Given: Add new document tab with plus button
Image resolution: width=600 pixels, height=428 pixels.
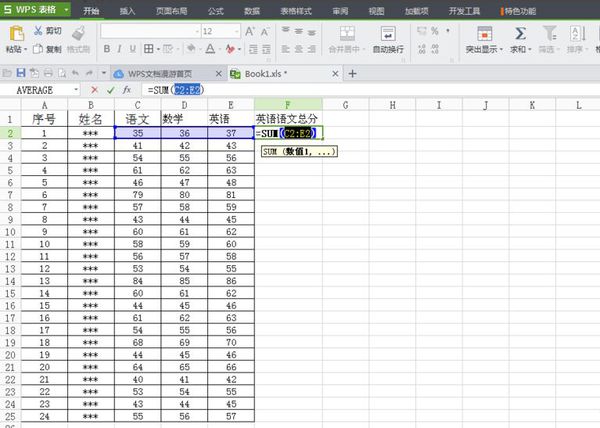Looking at the screenshot, I should [352, 73].
